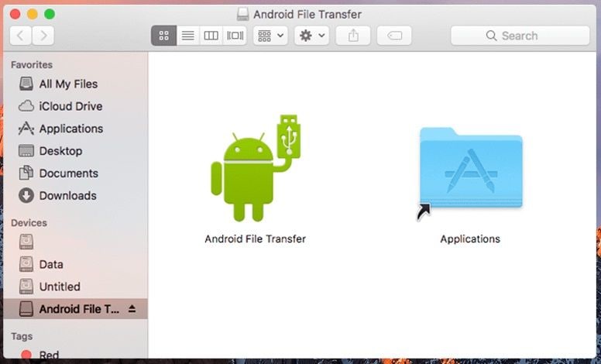Image resolution: width=601 pixels, height=364 pixels.
Task: Open the gear Action menu
Action: click(311, 36)
